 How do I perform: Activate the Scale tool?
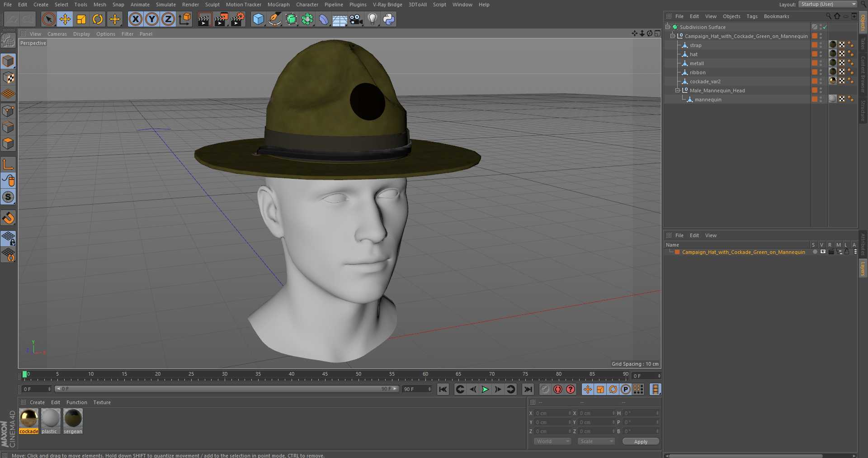81,19
